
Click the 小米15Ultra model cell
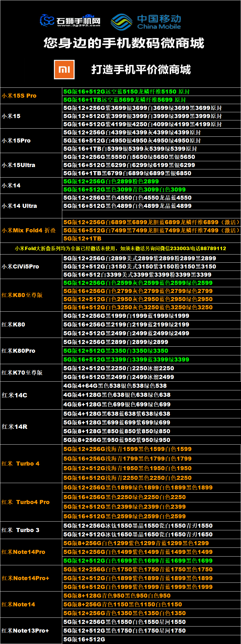point(31,165)
